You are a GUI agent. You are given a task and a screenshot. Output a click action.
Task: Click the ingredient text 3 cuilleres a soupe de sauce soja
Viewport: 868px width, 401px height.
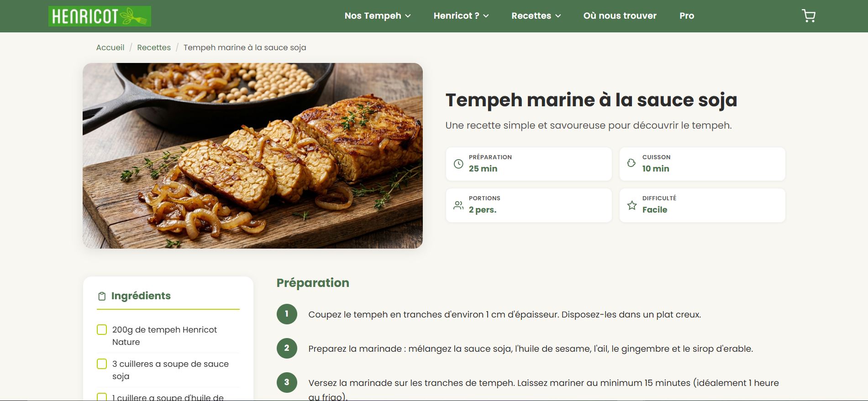170,370
